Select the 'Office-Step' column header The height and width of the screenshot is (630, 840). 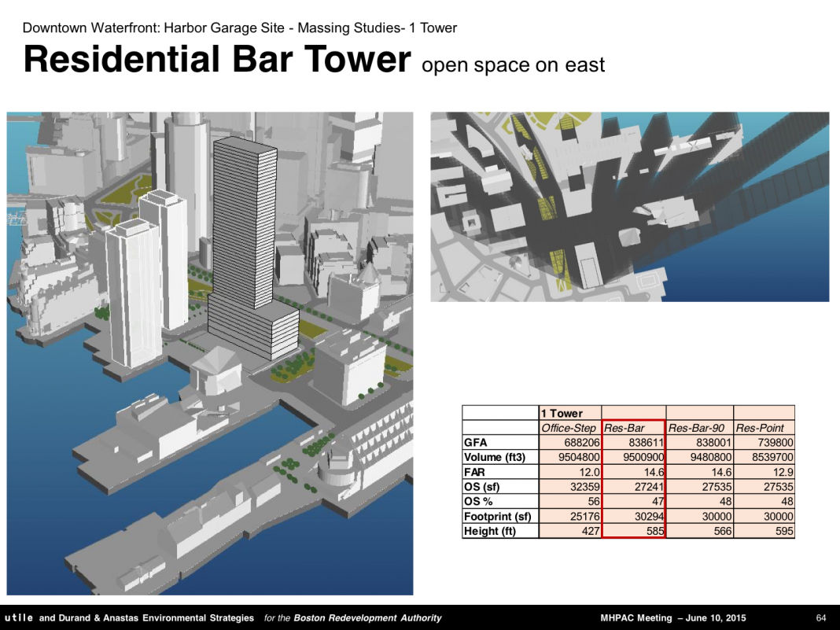pyautogui.click(x=569, y=428)
